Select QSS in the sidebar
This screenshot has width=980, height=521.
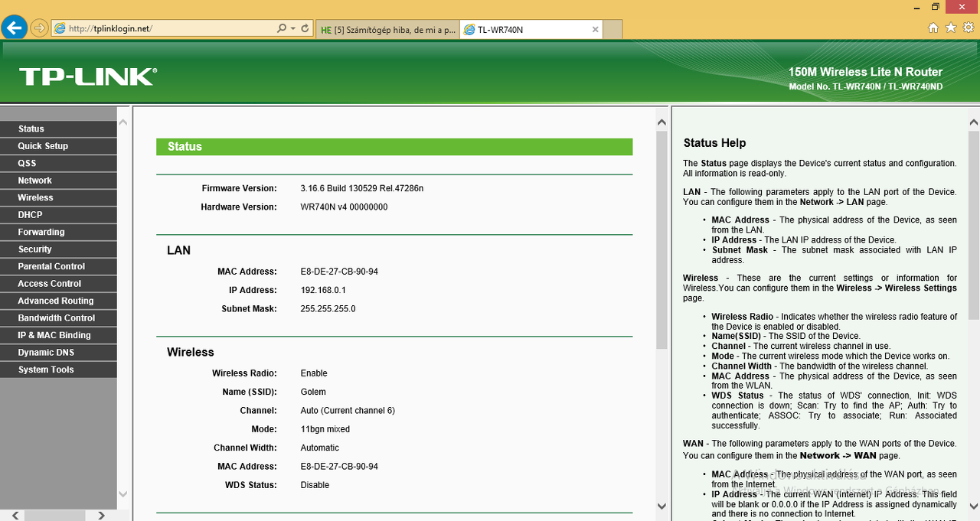[x=58, y=163]
